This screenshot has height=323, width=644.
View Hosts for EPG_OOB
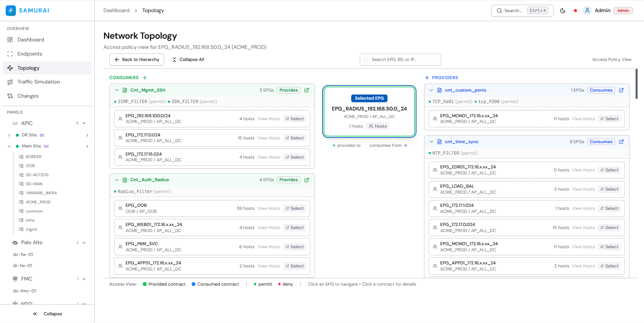point(268,208)
